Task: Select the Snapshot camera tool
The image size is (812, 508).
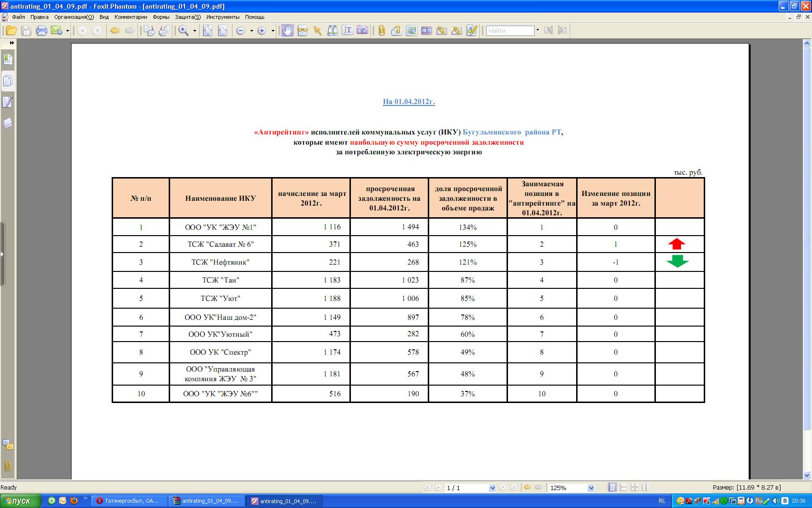Action: pyautogui.click(x=362, y=31)
